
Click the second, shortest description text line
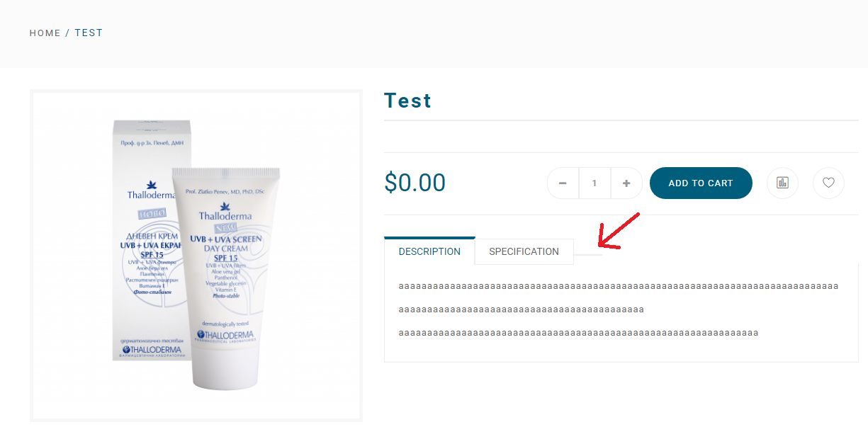522,309
